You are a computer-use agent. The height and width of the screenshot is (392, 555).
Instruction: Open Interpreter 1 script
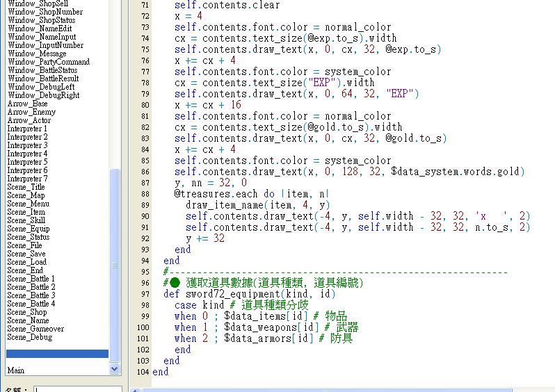tap(27, 129)
